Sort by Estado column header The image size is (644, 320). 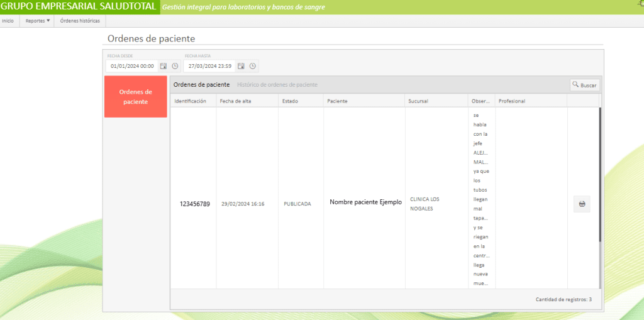point(290,101)
